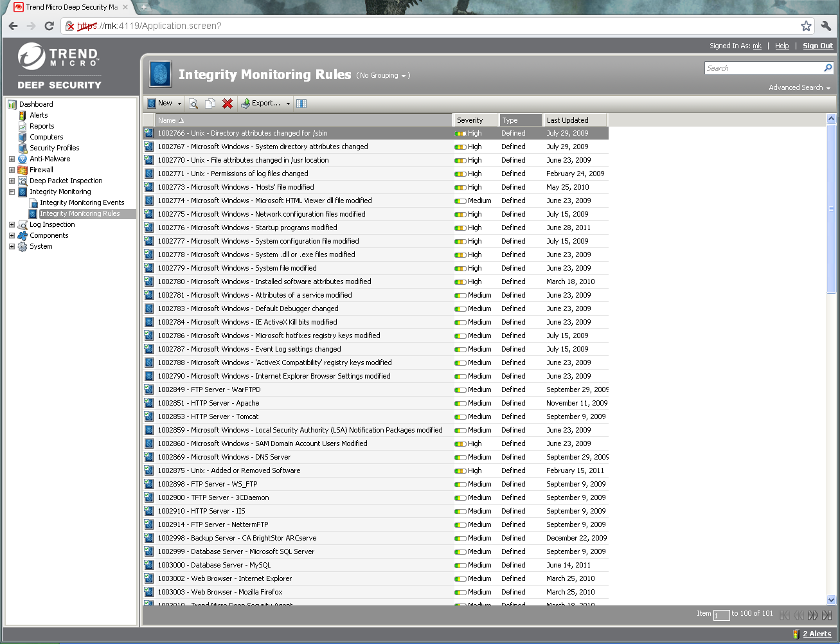The image size is (840, 644).
Task: Open the Export dropdown arrow
Action: [x=288, y=103]
